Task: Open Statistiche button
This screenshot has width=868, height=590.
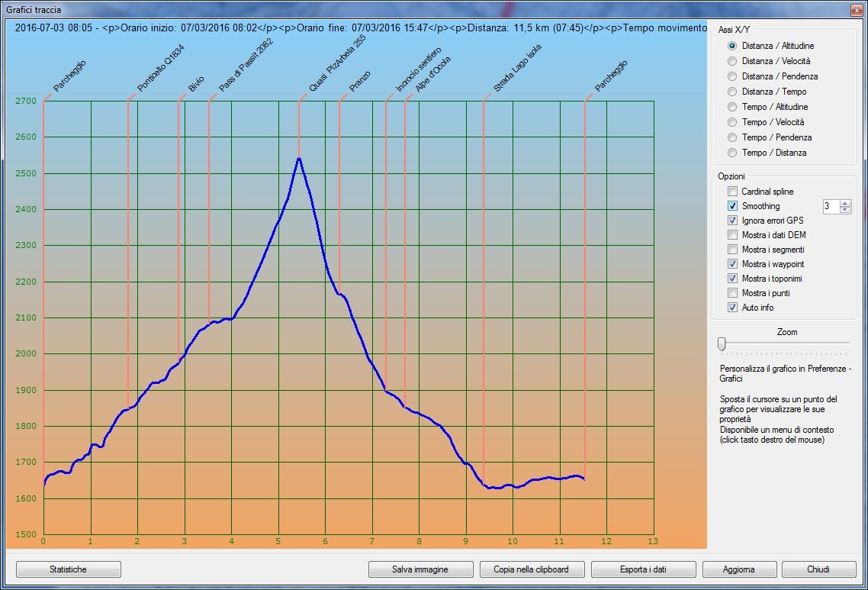Action: click(x=69, y=569)
